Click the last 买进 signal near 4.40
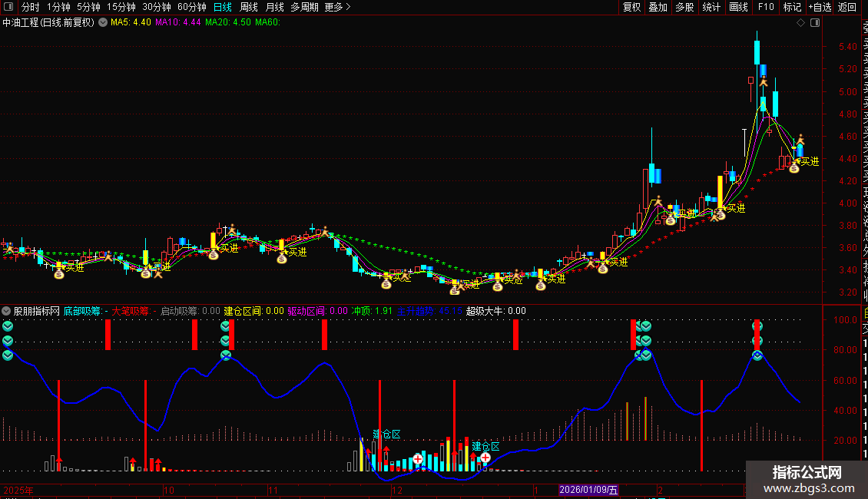 810,161
